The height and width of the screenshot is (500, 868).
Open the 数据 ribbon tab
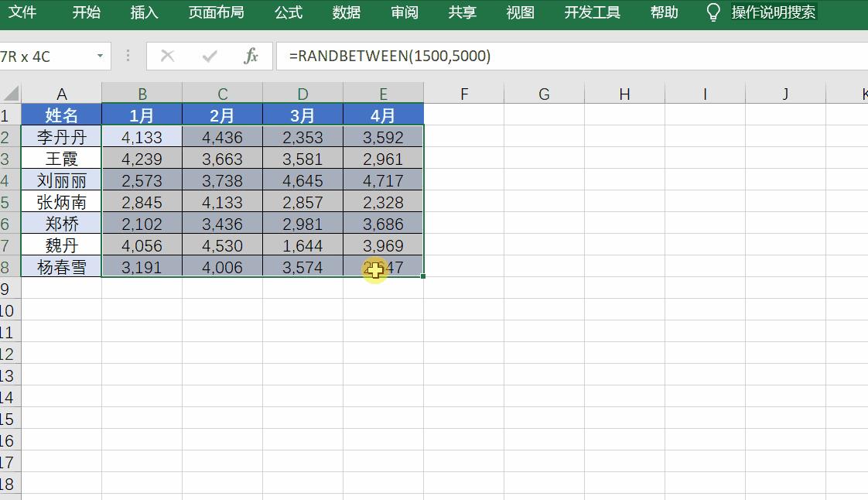(x=346, y=12)
